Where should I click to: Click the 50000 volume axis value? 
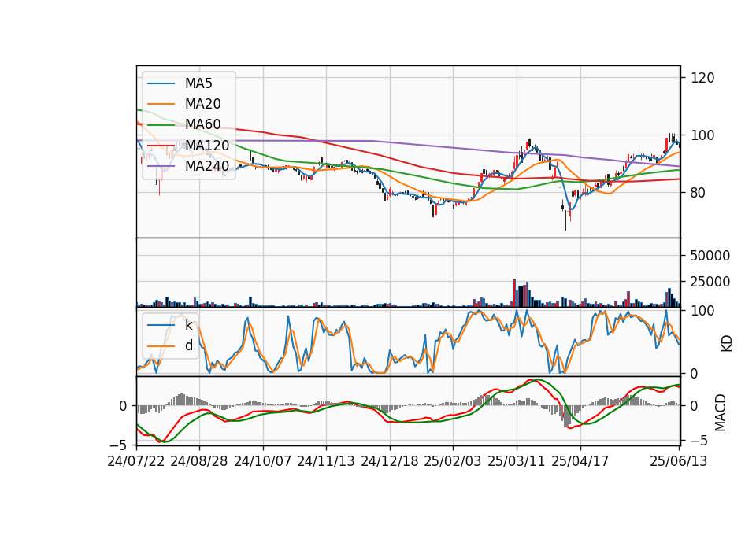(710, 256)
